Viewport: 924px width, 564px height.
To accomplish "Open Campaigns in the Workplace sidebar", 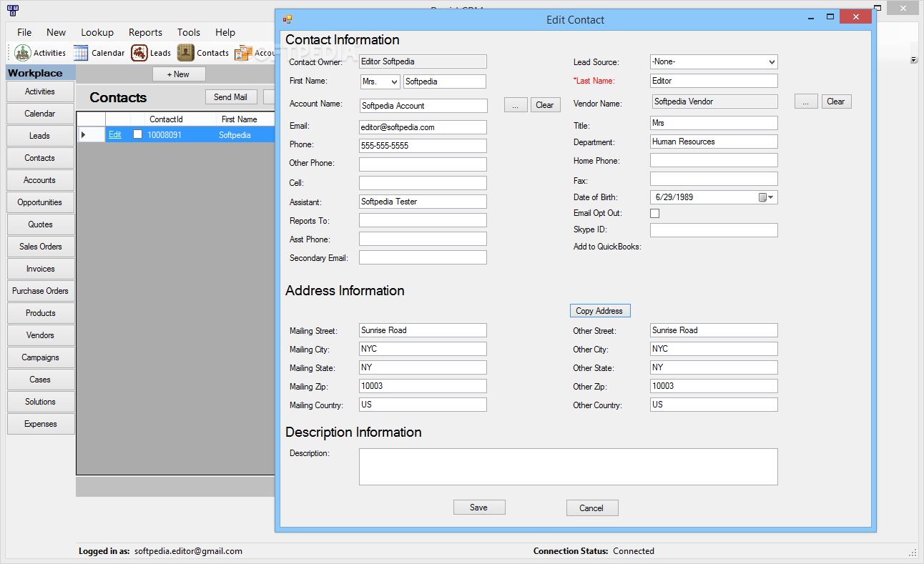I will click(x=40, y=357).
